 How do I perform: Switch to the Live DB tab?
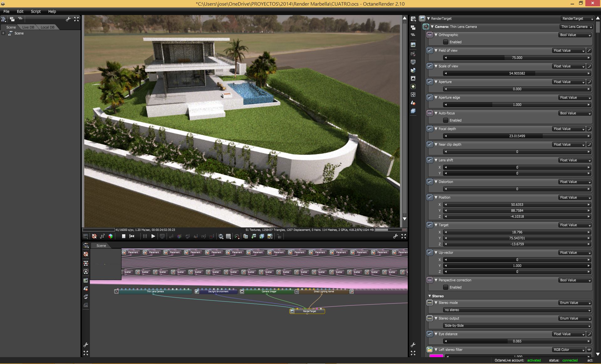28,27
